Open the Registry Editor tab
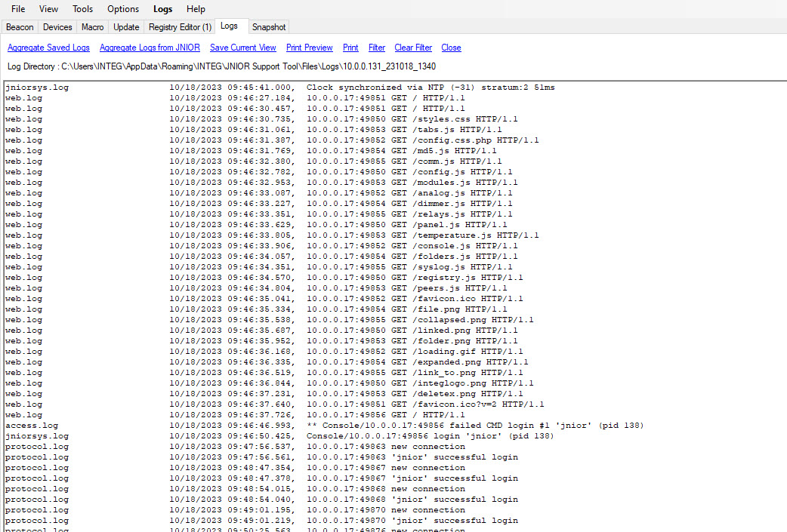 click(179, 26)
